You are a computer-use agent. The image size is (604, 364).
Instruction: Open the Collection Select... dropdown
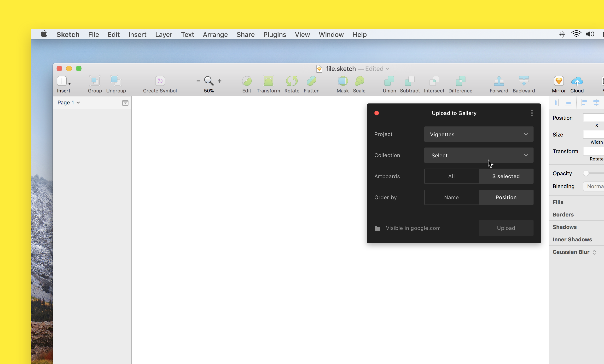tap(478, 155)
